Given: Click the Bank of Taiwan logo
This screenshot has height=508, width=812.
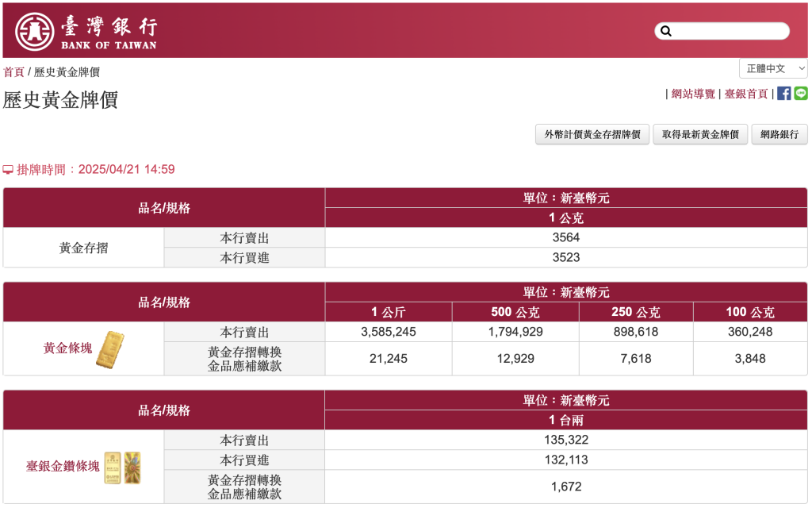Looking at the screenshot, I should click(86, 31).
